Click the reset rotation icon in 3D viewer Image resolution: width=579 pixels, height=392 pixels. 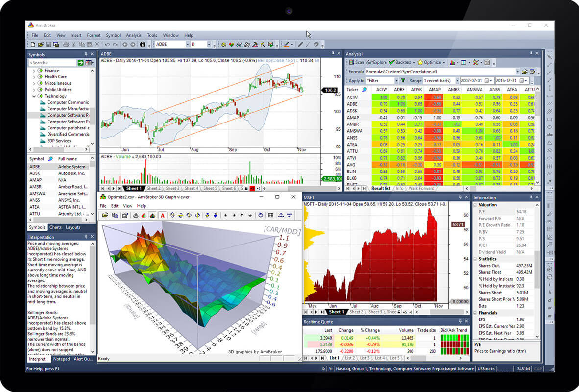[261, 215]
